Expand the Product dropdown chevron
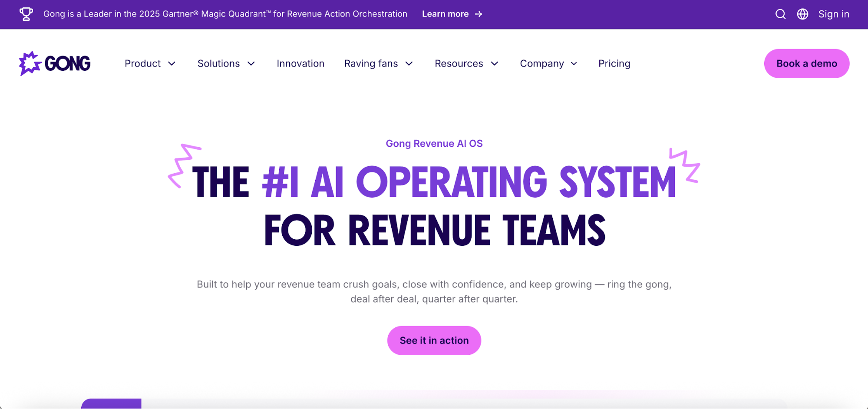 tap(172, 64)
